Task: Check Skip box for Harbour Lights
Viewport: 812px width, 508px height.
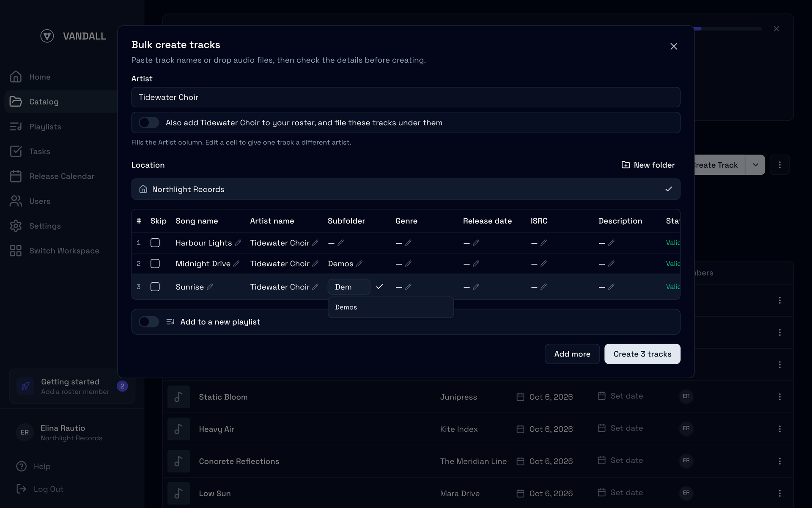Action: pyautogui.click(x=155, y=243)
